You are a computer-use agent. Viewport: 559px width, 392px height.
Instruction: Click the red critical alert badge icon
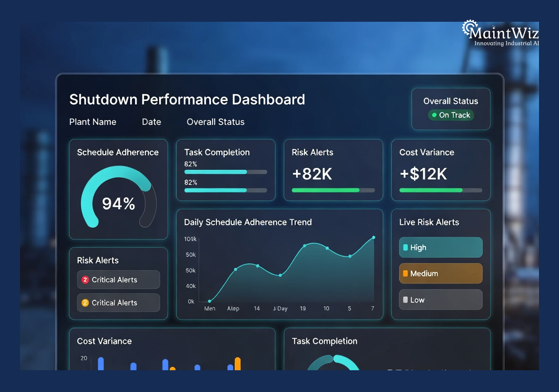(x=84, y=280)
